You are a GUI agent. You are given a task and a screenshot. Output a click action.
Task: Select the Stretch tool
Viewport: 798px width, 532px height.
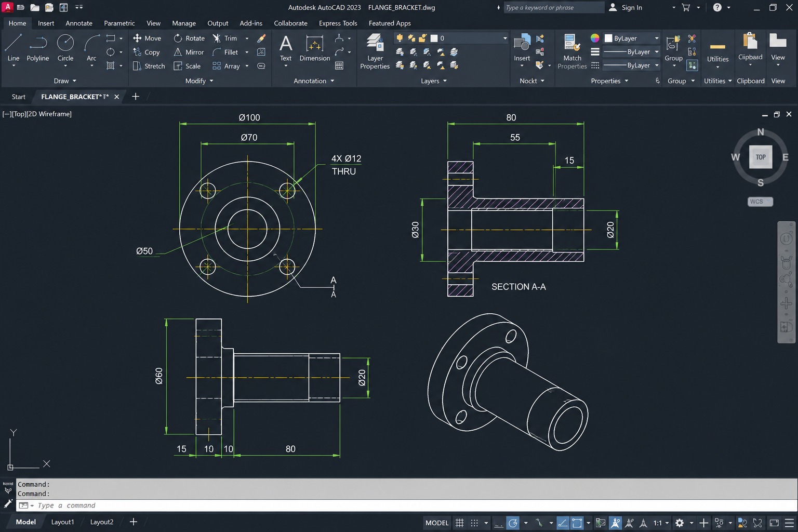[x=149, y=66]
